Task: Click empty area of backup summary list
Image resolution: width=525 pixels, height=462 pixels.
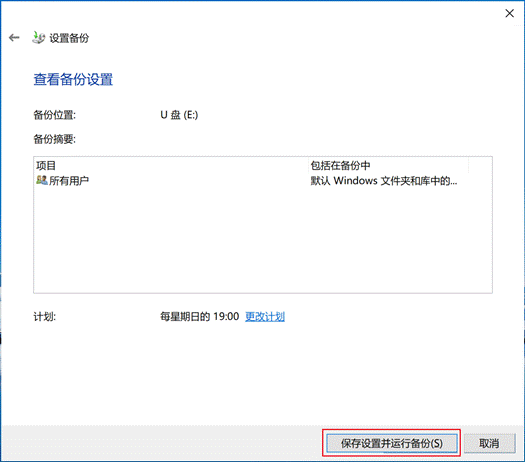Action: point(263,241)
